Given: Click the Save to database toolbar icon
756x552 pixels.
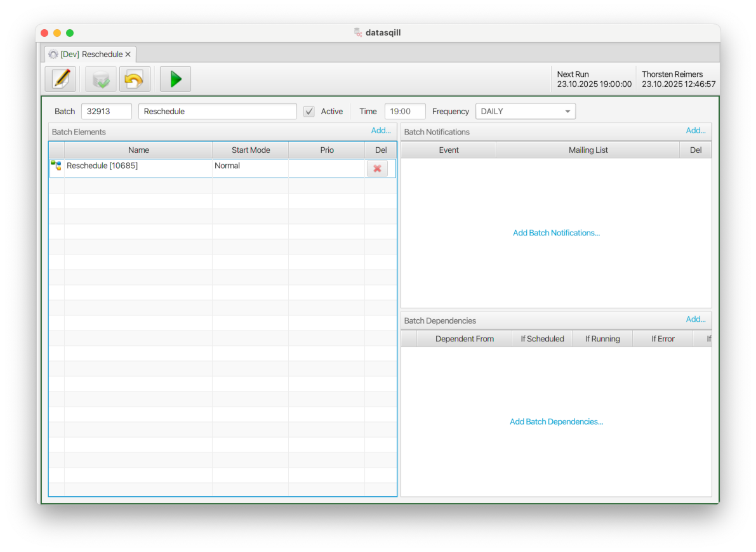Looking at the screenshot, I should tap(100, 79).
